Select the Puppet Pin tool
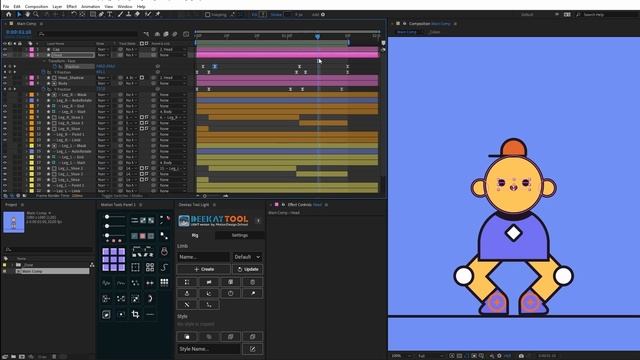 pyautogui.click(x=158, y=14)
